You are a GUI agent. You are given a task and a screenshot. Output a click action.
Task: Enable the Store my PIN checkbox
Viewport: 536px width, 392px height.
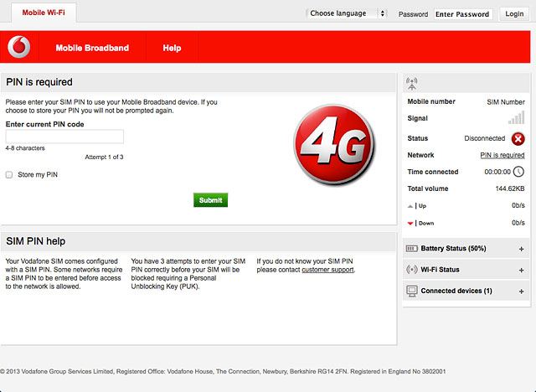click(x=9, y=174)
